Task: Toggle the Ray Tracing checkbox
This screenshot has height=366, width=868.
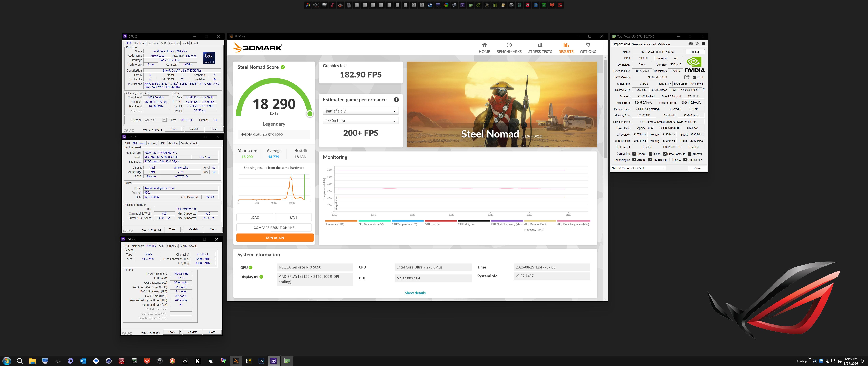Action: [650, 160]
